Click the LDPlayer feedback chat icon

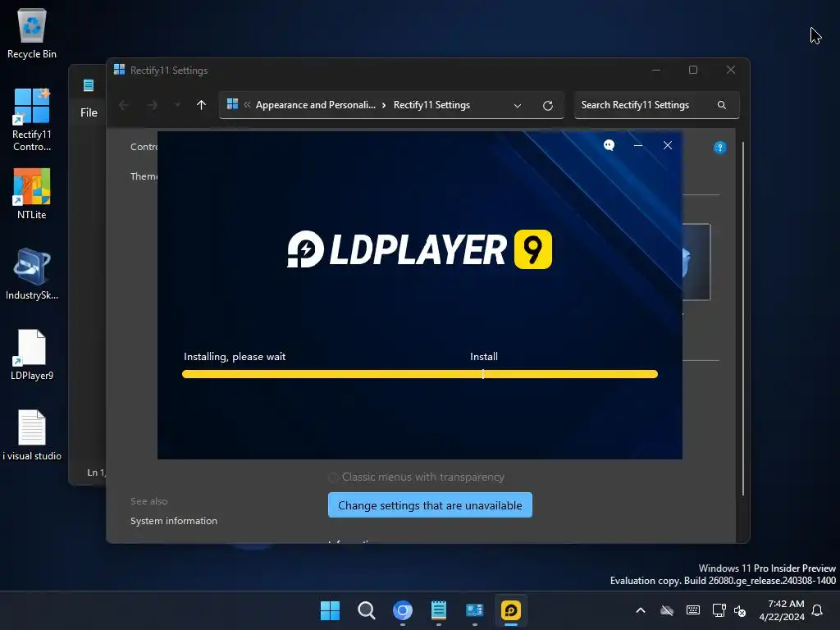pyautogui.click(x=609, y=145)
